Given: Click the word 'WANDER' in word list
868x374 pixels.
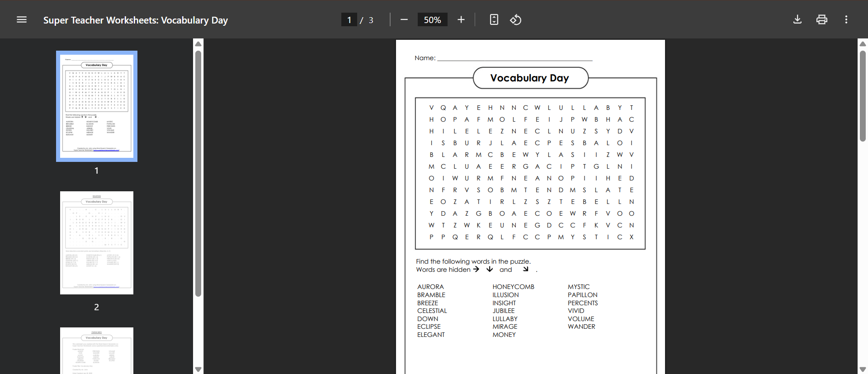Looking at the screenshot, I should 581,327.
